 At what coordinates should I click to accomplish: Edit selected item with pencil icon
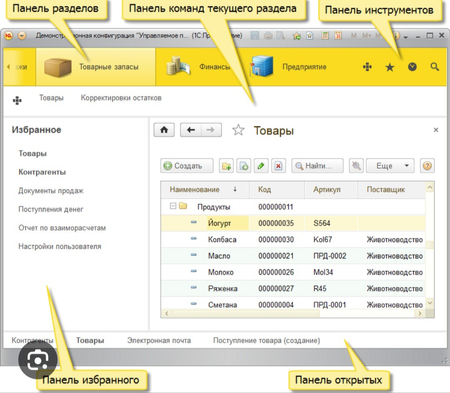pos(261,166)
